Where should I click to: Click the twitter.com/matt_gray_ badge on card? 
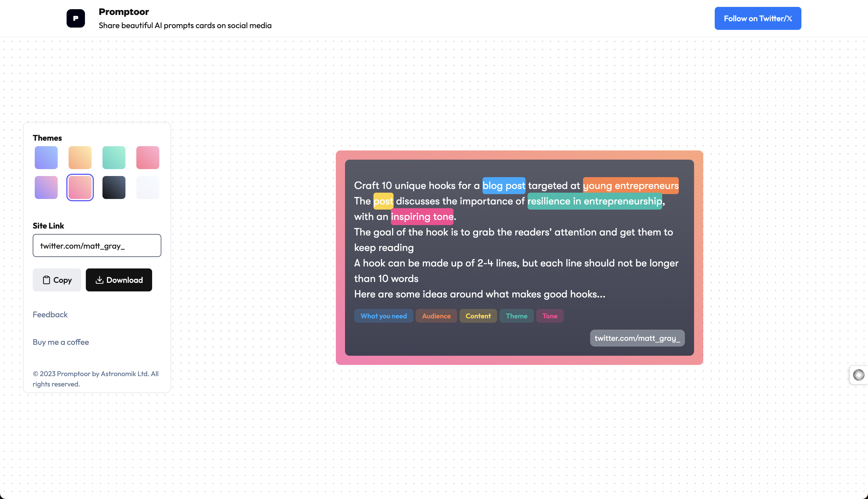637,338
